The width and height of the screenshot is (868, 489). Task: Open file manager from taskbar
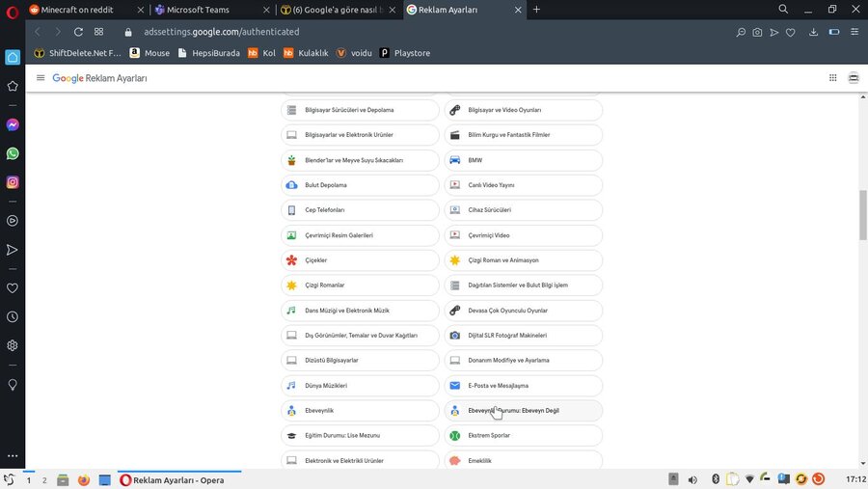click(63, 480)
